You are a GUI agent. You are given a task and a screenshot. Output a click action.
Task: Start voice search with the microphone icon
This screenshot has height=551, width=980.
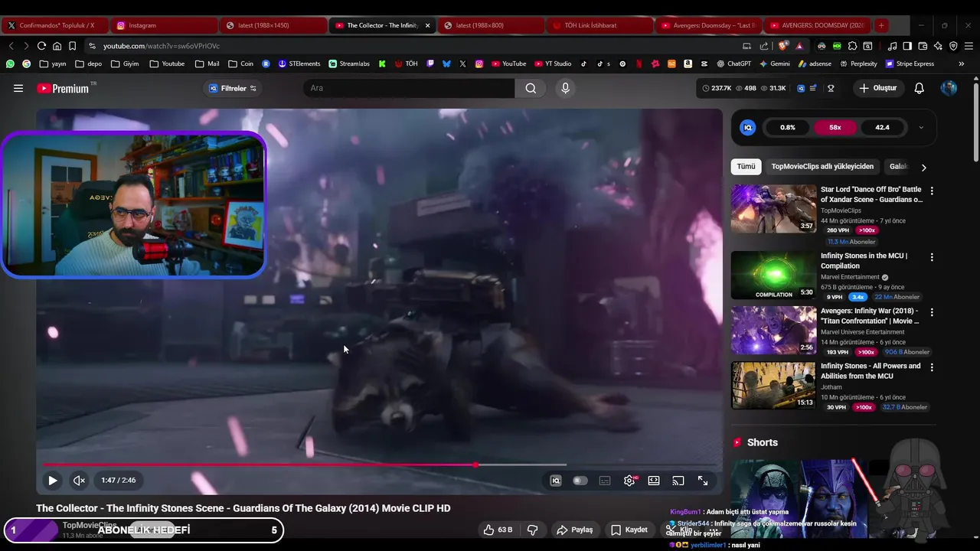click(565, 88)
